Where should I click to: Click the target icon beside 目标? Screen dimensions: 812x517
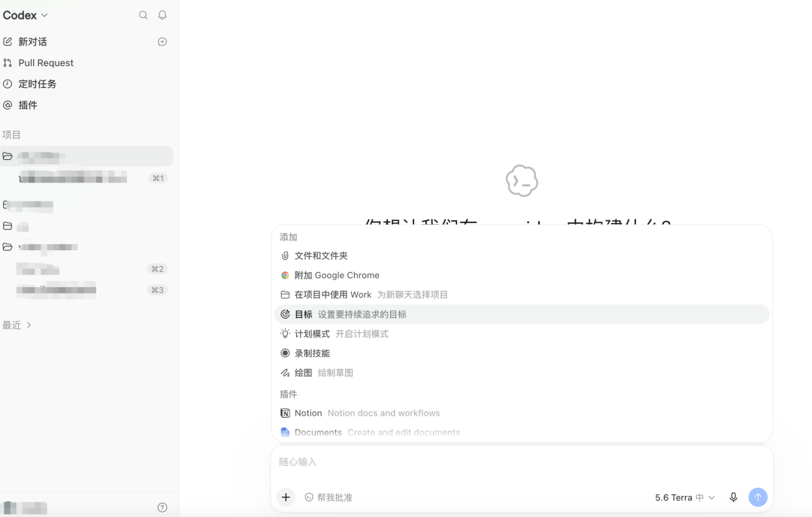point(285,314)
